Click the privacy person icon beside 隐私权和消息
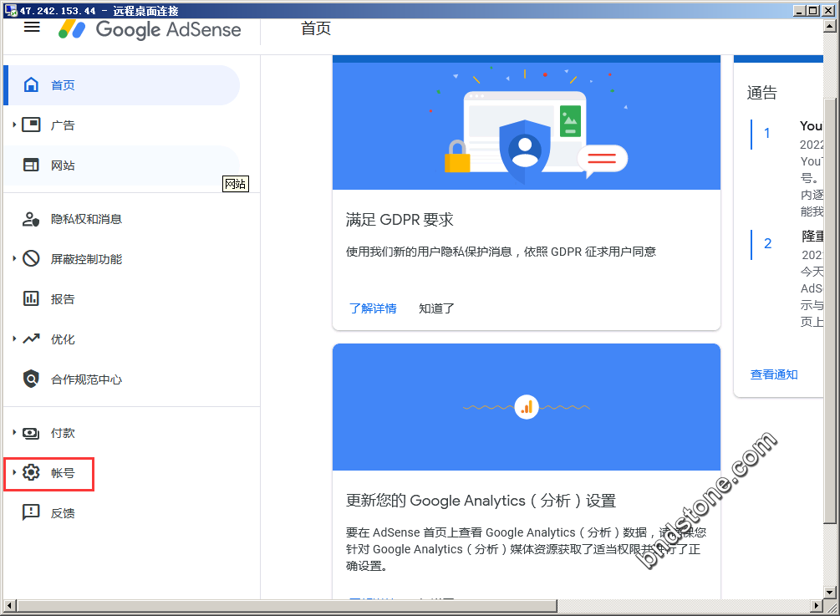The width and height of the screenshot is (840, 616). pos(31,218)
